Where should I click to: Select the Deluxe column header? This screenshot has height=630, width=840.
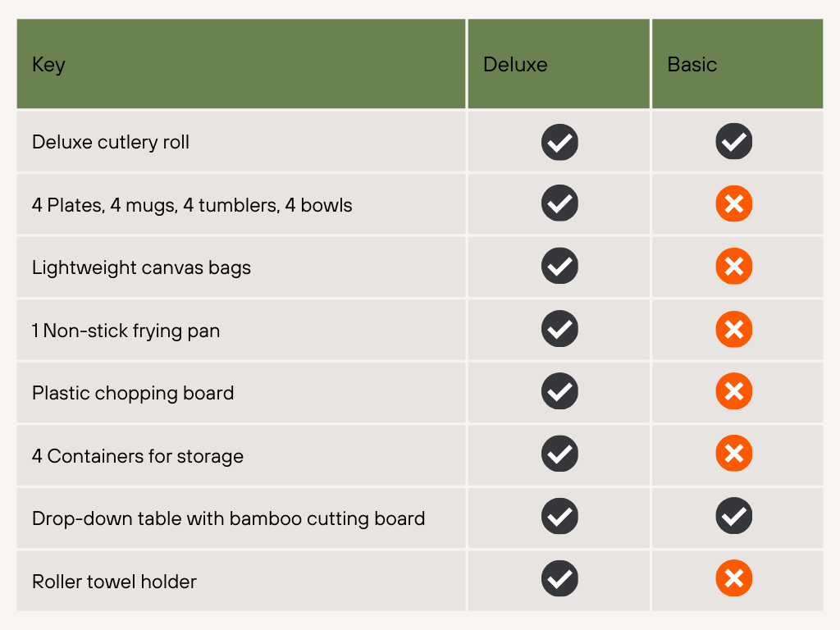tap(515, 65)
